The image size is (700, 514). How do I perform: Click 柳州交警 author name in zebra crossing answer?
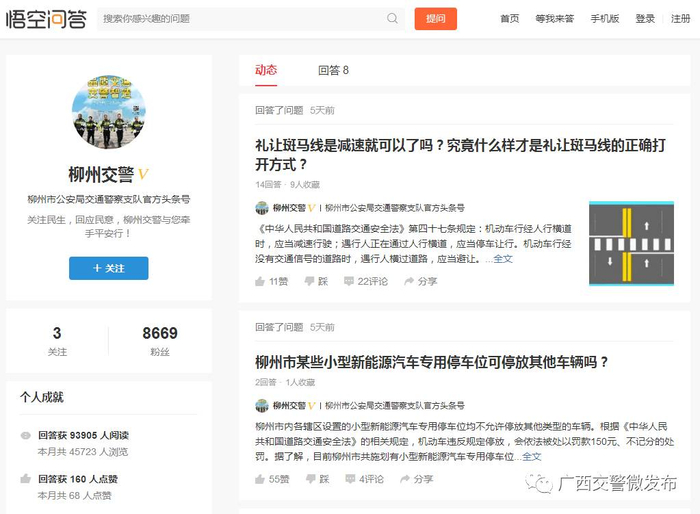[x=289, y=208]
